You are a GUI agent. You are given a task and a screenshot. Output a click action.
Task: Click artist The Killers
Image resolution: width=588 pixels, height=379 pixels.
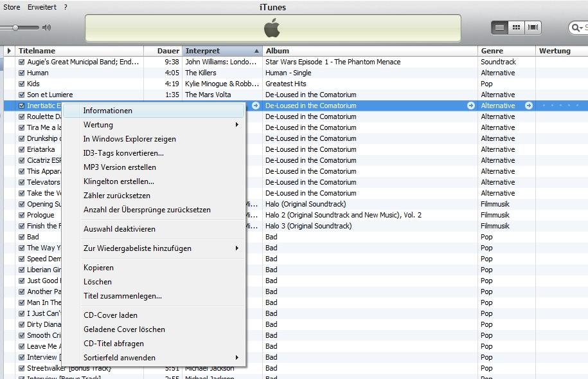200,73
